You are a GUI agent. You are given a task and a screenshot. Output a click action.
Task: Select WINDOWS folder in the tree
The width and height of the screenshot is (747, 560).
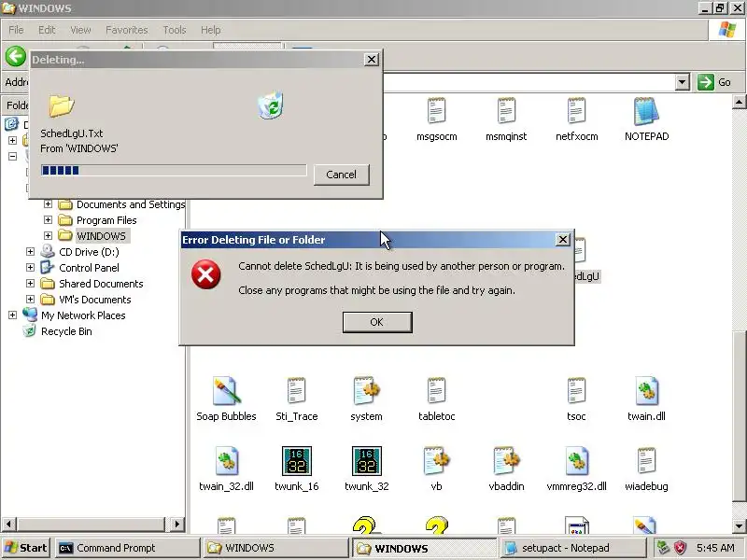click(101, 236)
